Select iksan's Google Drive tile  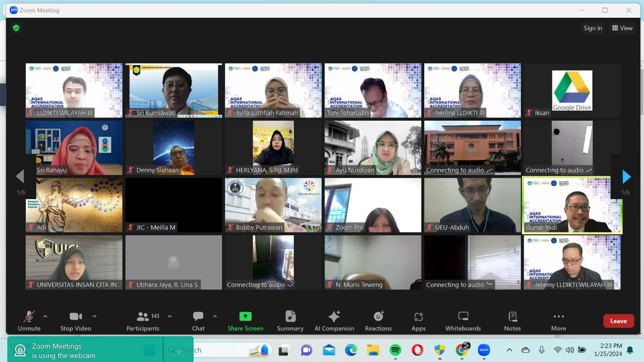pyautogui.click(x=572, y=90)
